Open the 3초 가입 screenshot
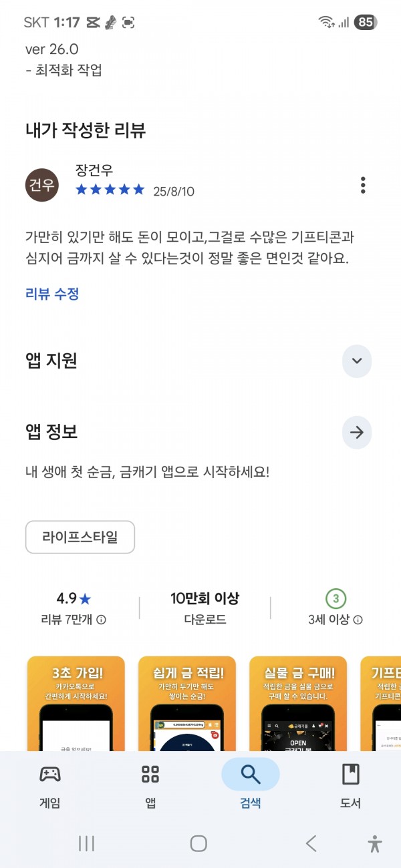This screenshot has width=401, height=868. pyautogui.click(x=76, y=694)
